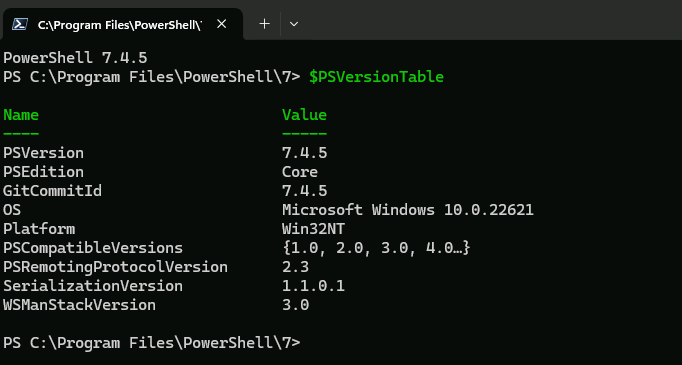Viewport: 682px width, 365px height.
Task: Click the Microsoft Windows 10.0.22621 text
Action: (x=408, y=210)
